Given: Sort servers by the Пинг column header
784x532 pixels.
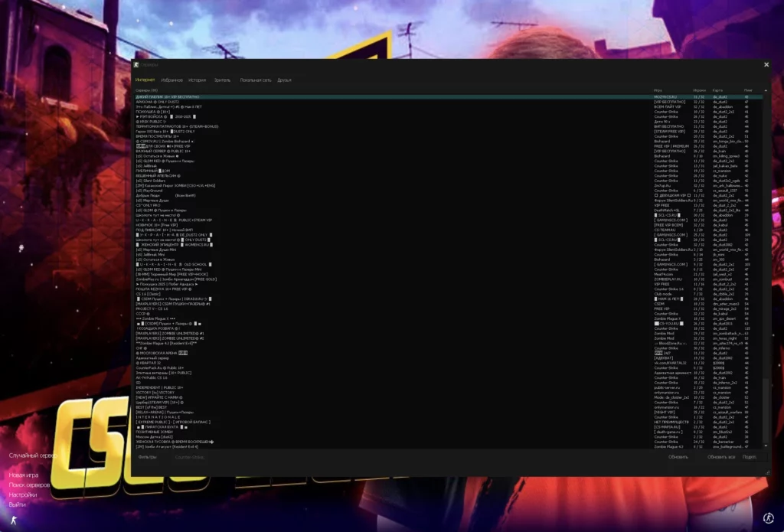Looking at the screenshot, I should point(748,90).
